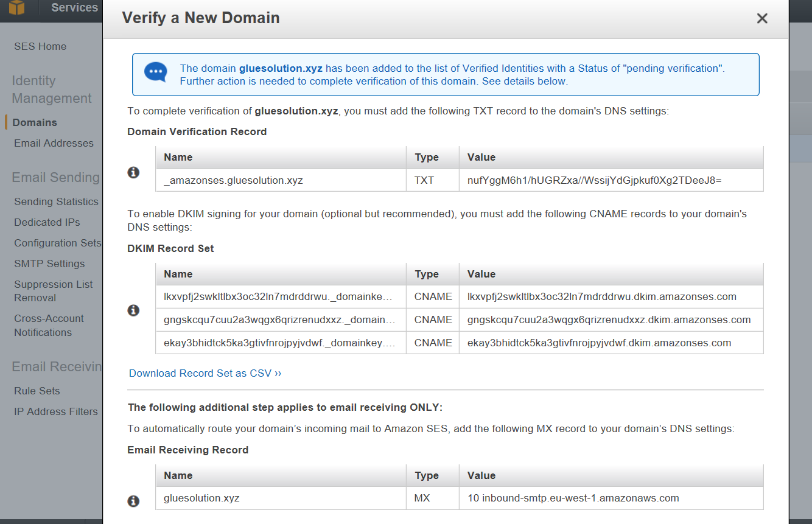This screenshot has width=812, height=524.
Task: Click the info icon beside Email Receiving Record
Action: (x=133, y=501)
